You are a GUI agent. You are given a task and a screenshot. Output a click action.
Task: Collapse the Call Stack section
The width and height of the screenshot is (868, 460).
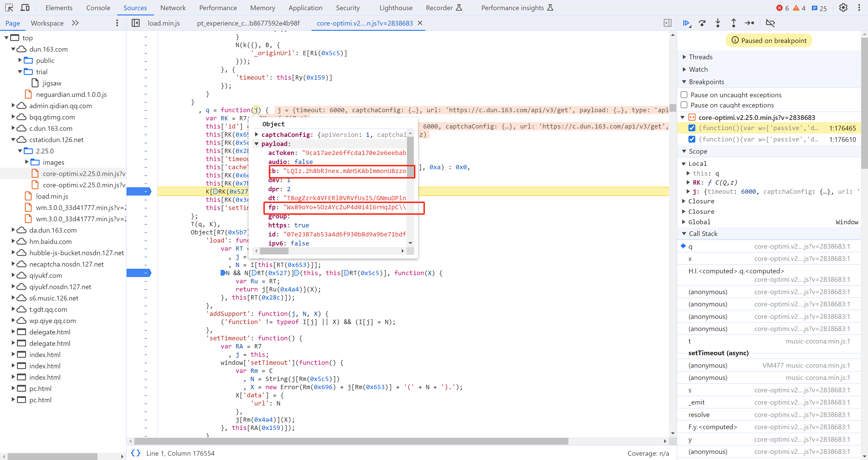pos(684,233)
